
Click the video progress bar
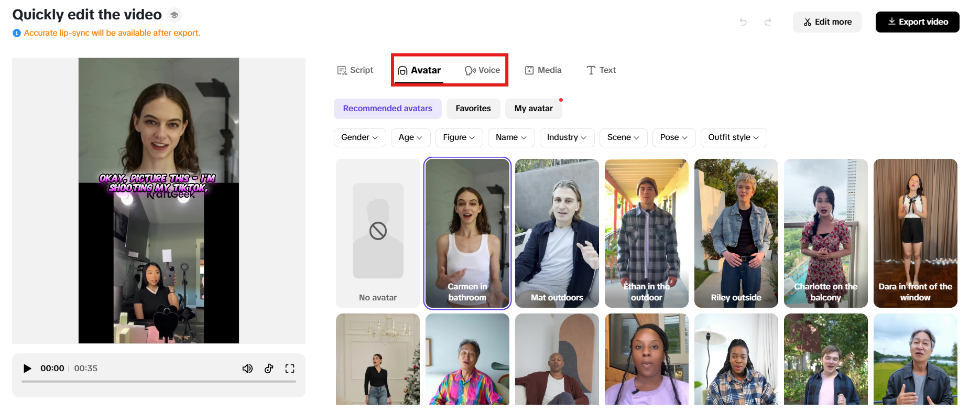point(159,382)
